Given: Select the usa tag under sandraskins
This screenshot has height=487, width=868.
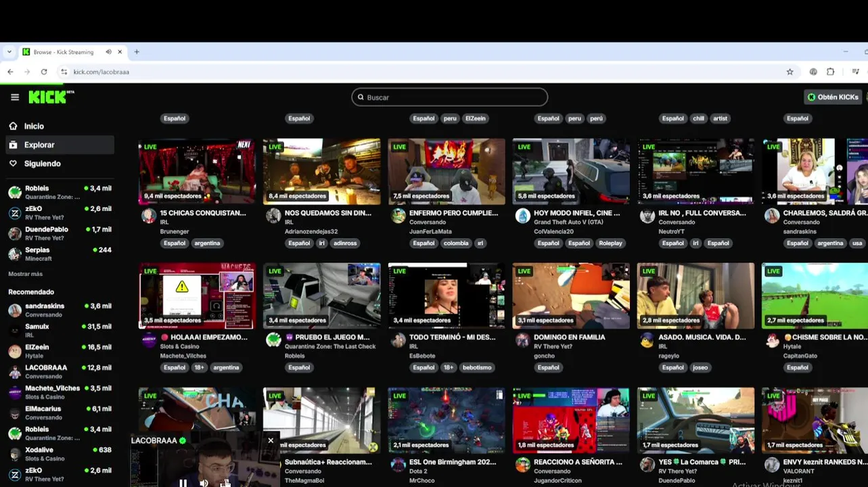Looking at the screenshot, I should pos(857,243).
